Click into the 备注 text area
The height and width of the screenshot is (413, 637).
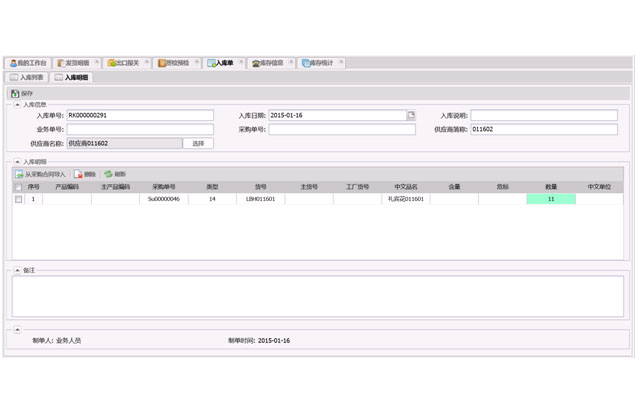317,297
